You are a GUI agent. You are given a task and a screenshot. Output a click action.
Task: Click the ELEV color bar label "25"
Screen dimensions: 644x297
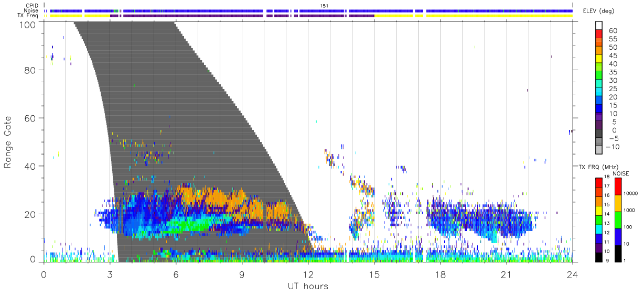(612, 89)
